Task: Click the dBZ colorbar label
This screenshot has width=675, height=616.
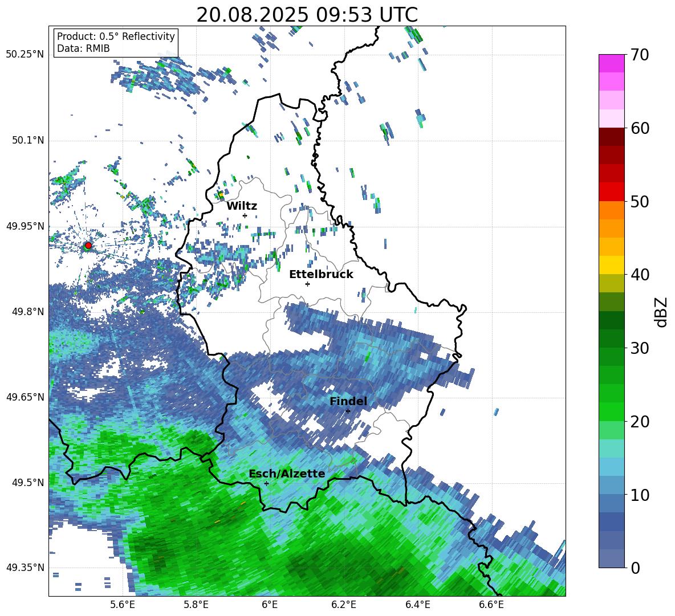Action: pyautogui.click(x=662, y=312)
